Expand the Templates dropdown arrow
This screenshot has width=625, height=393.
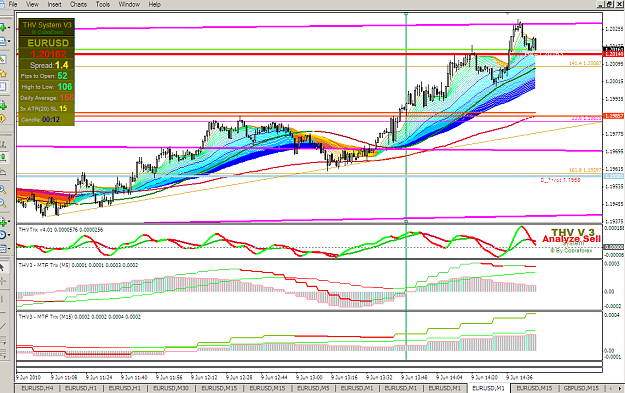[x=9, y=248]
